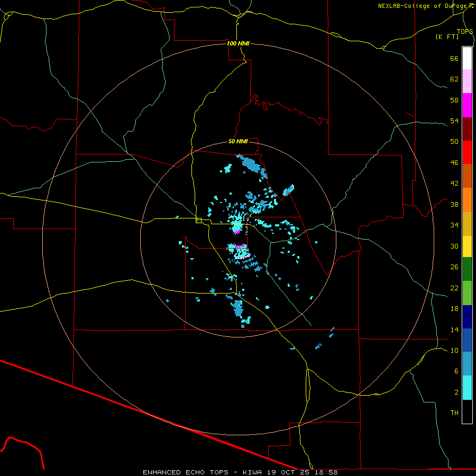Click the 50 legend value on scale

click(454, 142)
